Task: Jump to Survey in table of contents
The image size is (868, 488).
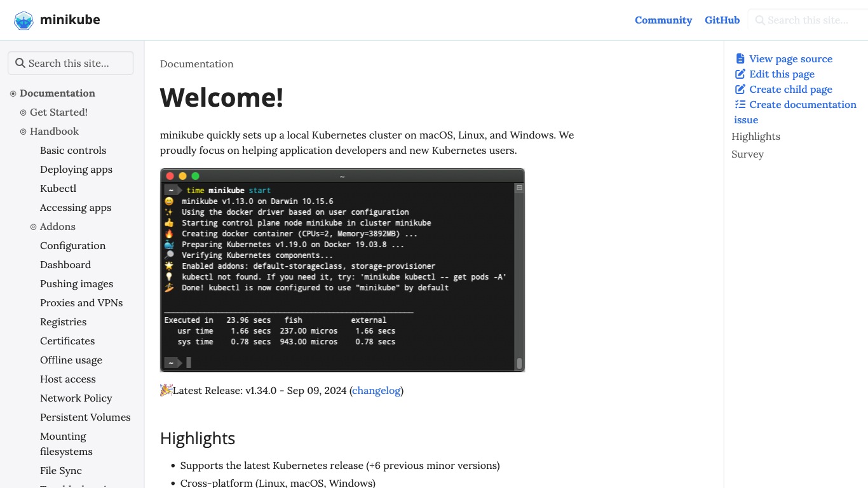Action: point(747,154)
